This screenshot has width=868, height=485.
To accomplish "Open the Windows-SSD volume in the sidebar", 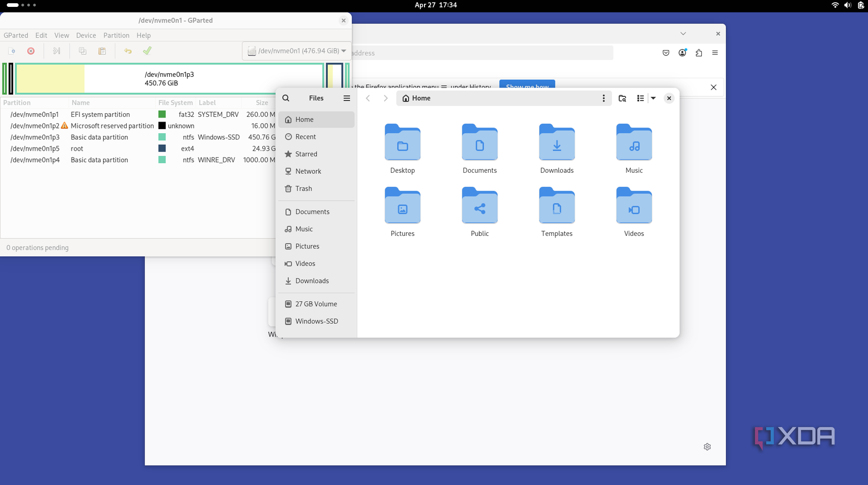I will pyautogui.click(x=316, y=321).
